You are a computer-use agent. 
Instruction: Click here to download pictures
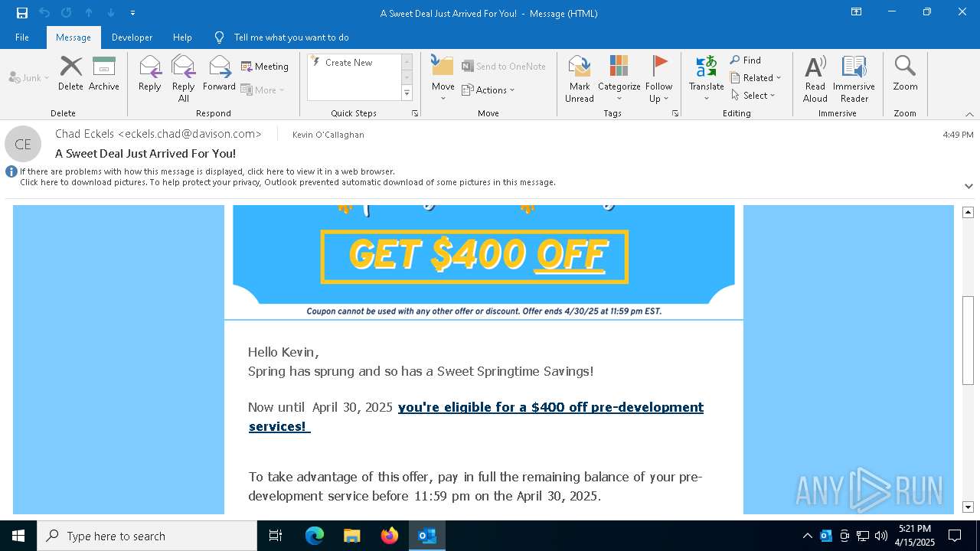[x=288, y=182]
